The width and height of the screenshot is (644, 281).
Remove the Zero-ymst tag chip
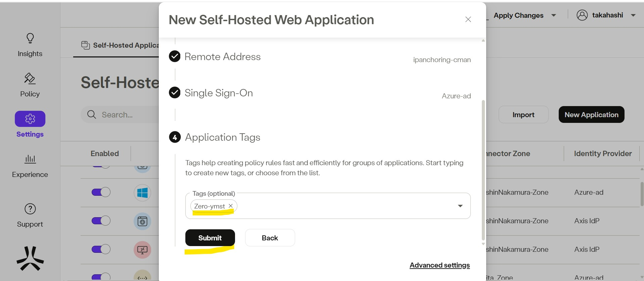click(231, 206)
